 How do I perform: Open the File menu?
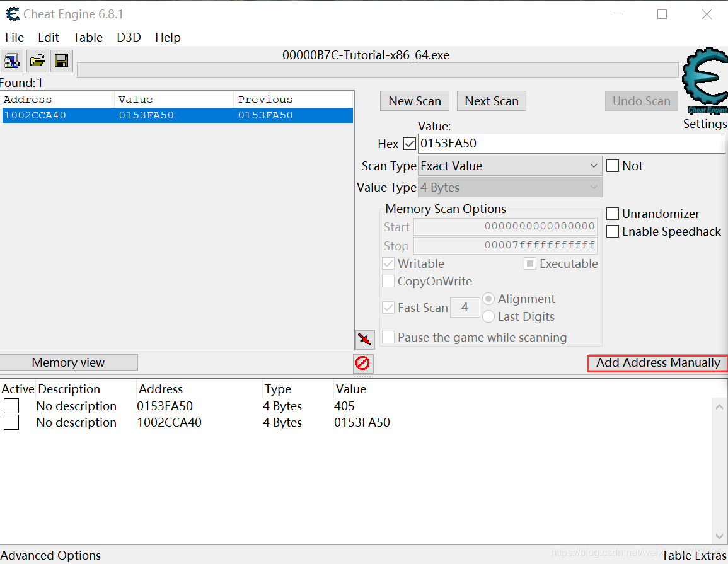point(15,37)
